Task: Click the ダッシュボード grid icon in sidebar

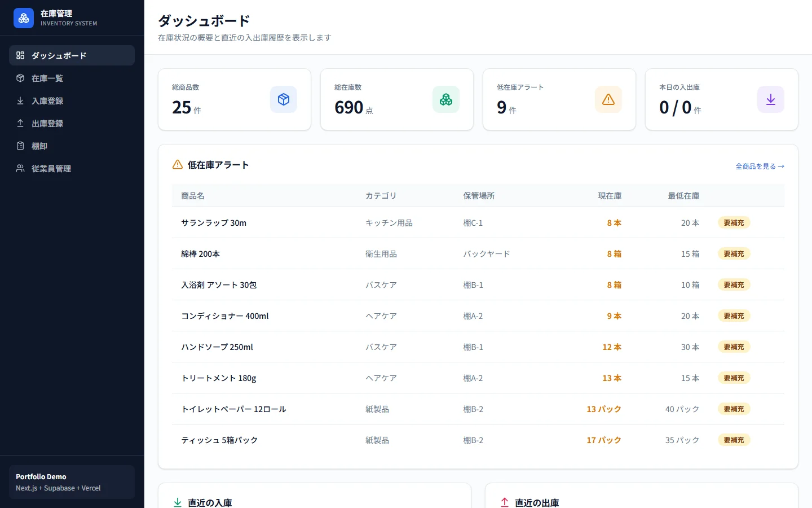Action: (20, 55)
